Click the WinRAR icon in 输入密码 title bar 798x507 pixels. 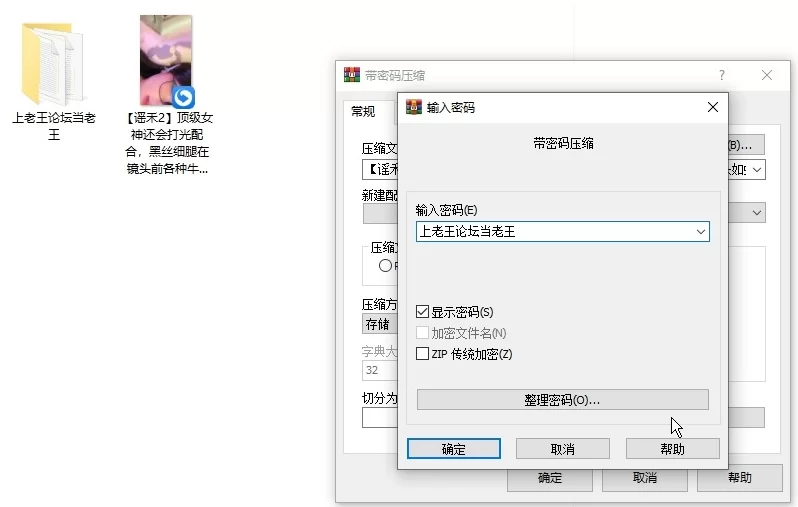coord(414,107)
